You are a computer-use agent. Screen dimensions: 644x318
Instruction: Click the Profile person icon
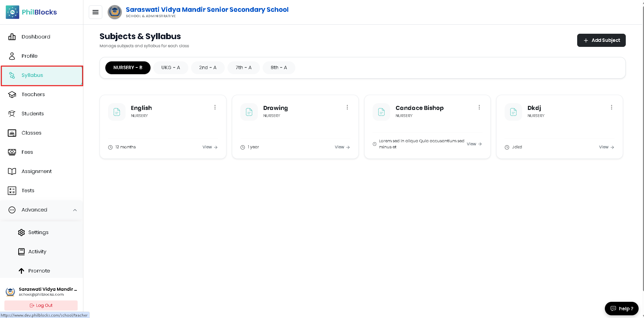coord(12,56)
